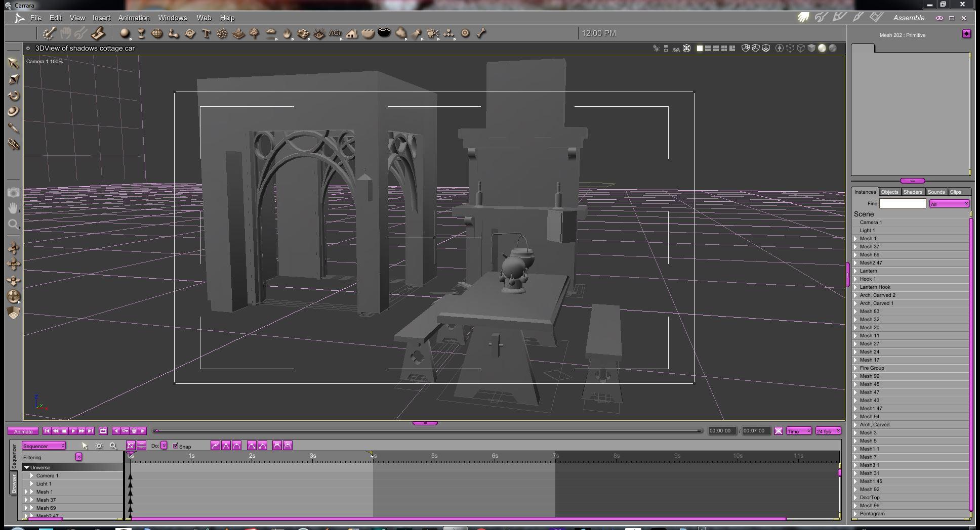Switch to single-view layout
This screenshot has width=980, height=530.
point(700,48)
